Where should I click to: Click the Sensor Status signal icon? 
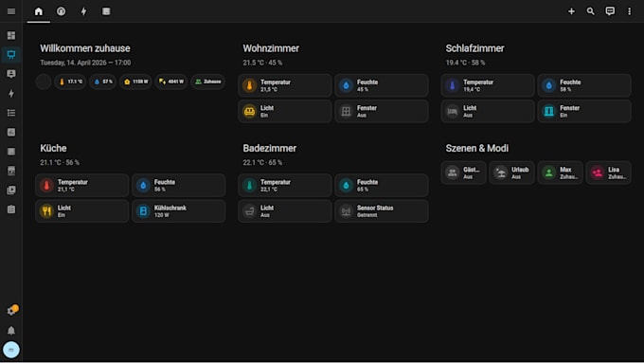pos(346,211)
